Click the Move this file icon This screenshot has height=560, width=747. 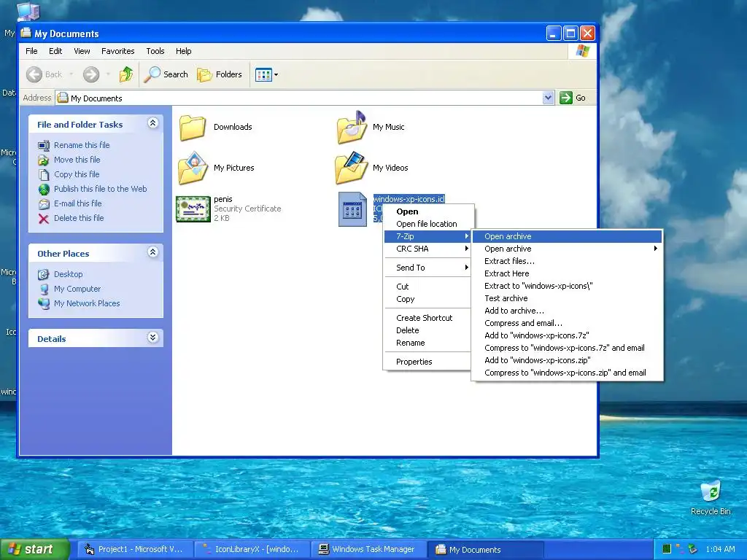tap(44, 160)
